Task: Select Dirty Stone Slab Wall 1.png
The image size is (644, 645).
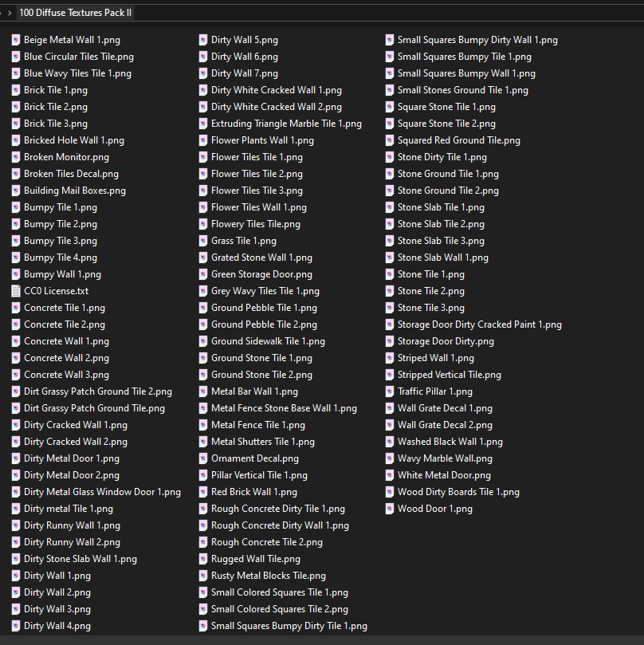Action: (80, 559)
